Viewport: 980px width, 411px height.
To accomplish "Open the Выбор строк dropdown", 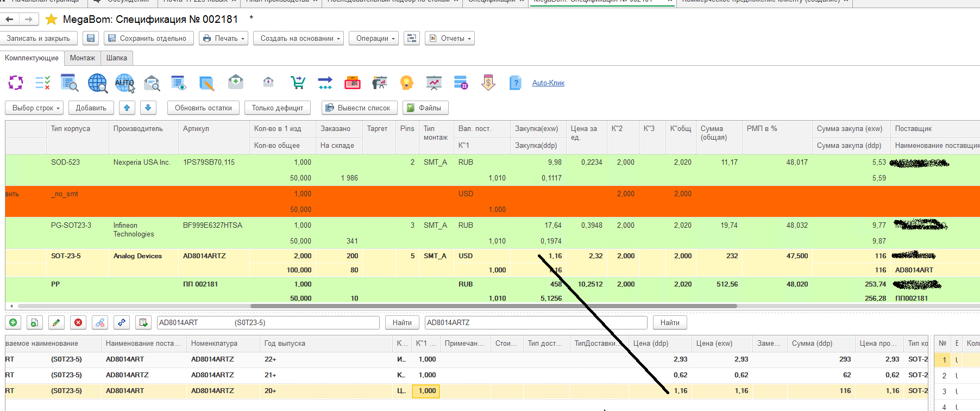I will coord(35,108).
